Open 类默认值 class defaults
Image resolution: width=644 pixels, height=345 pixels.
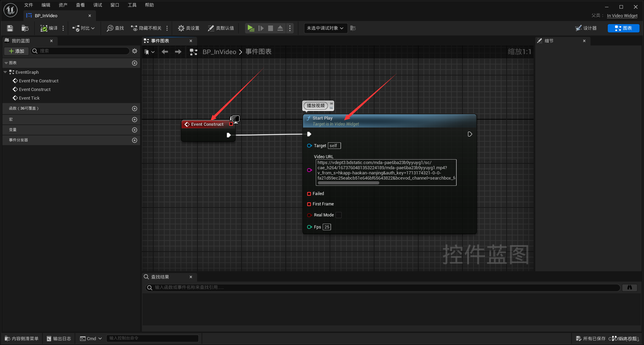click(x=221, y=28)
